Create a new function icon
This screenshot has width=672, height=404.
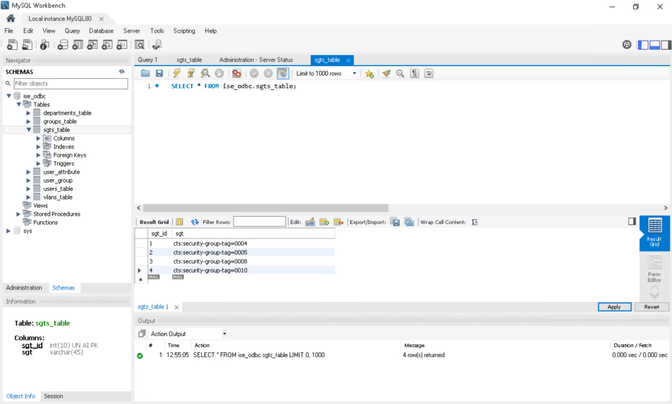[x=122, y=44]
